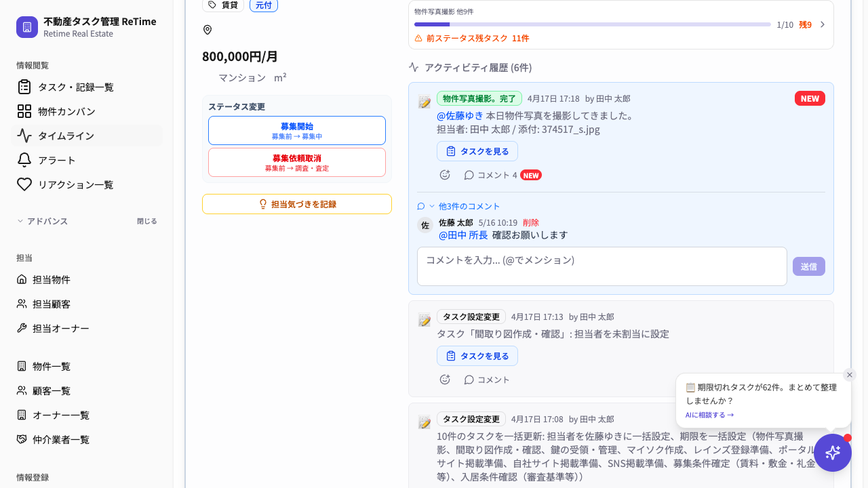Click the アクティビティ履歴 pulse icon
The image size is (868, 488).
click(414, 67)
